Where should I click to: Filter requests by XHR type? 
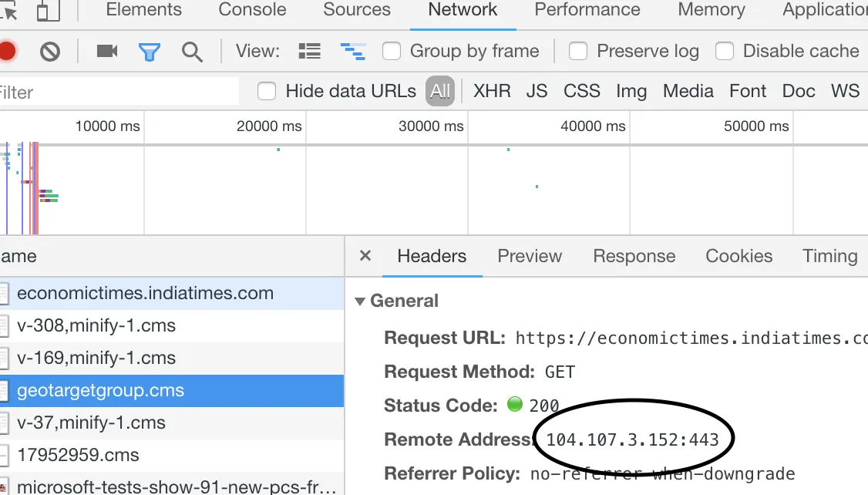click(x=492, y=91)
